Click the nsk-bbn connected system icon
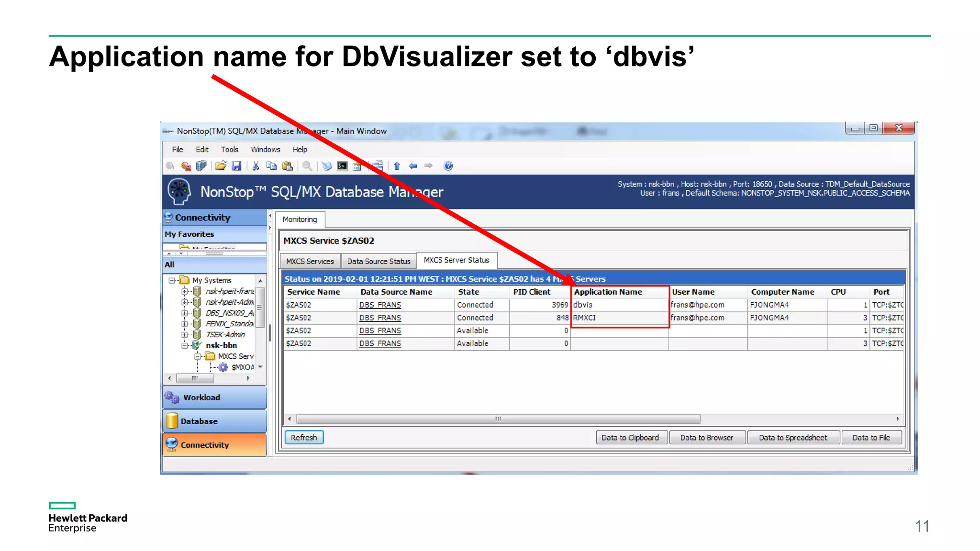Viewport: 980px width, 551px height. pos(197,345)
